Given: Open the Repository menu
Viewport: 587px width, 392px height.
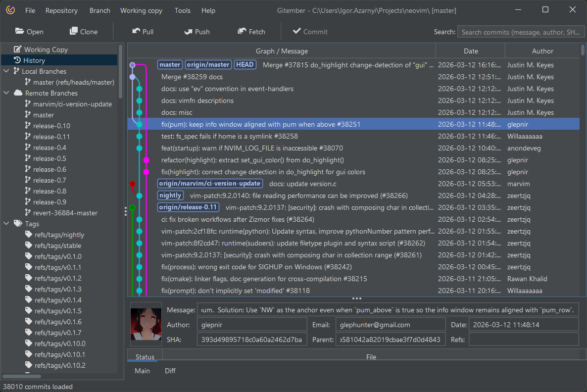Looking at the screenshot, I should point(61,10).
